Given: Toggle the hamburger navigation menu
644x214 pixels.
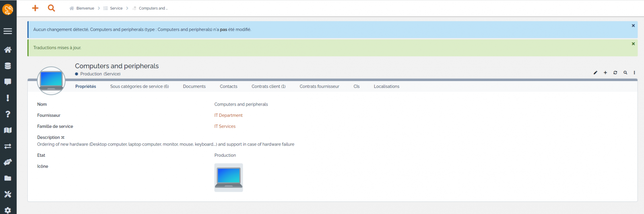Looking at the screenshot, I should pyautogui.click(x=8, y=31).
